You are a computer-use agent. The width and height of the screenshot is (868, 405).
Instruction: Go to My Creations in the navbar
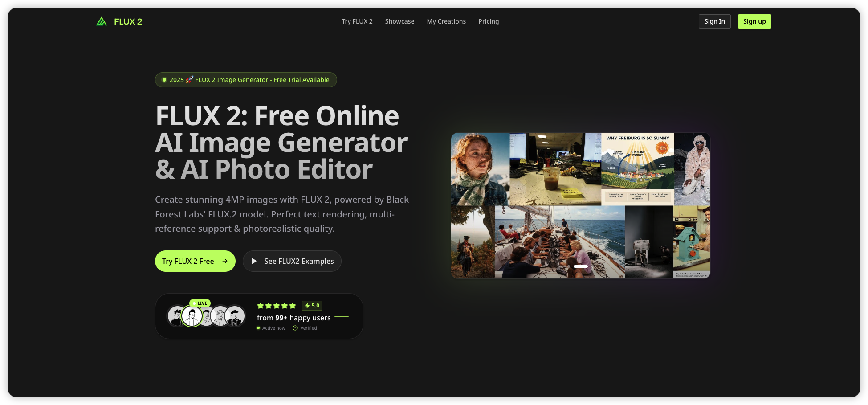tap(446, 21)
